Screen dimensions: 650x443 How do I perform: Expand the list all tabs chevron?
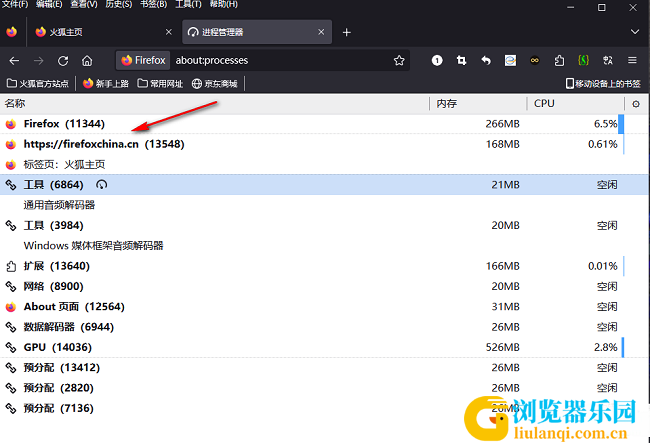point(635,32)
